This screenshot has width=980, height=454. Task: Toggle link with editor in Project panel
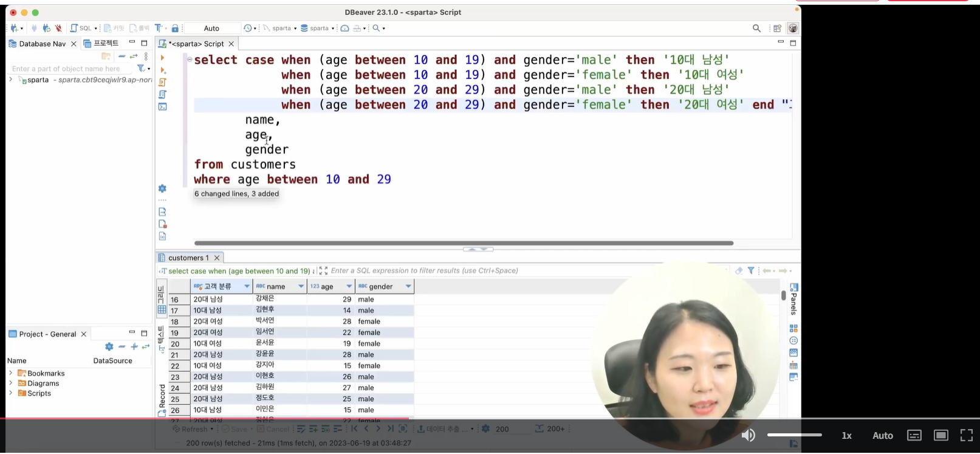pos(145,346)
